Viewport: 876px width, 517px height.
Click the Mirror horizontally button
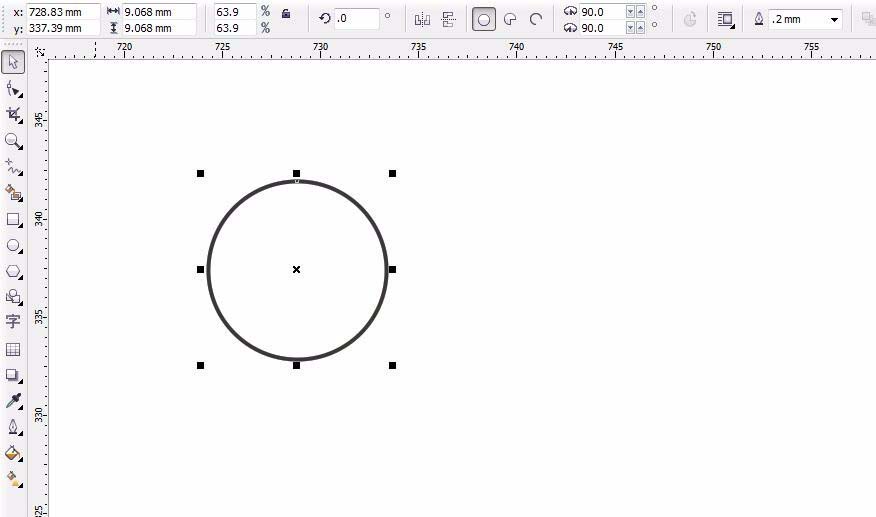tap(422, 20)
